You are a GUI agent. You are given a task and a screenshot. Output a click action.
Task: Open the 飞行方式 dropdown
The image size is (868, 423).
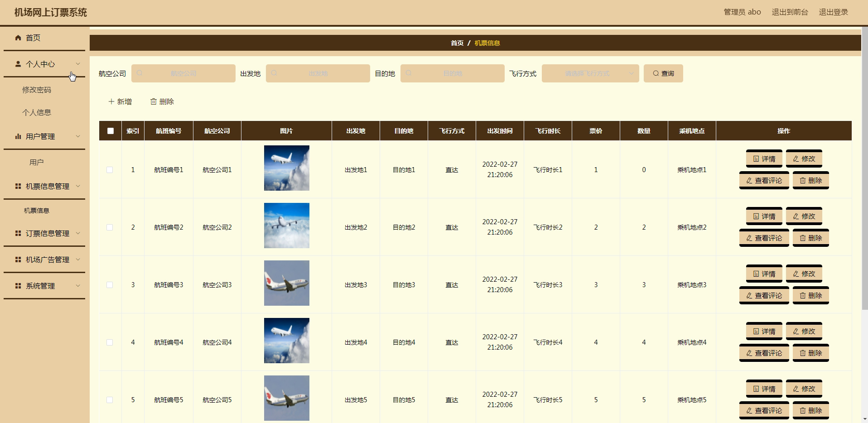click(590, 73)
